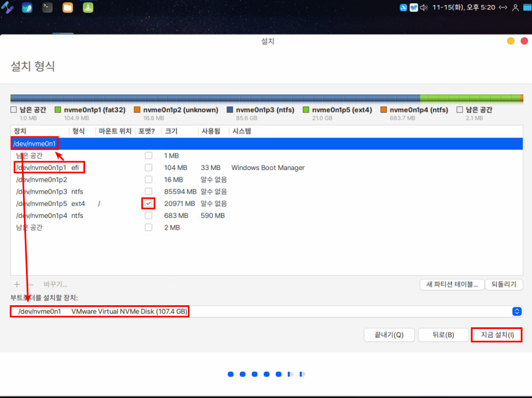Click the plus icon to add partition

click(x=17, y=284)
